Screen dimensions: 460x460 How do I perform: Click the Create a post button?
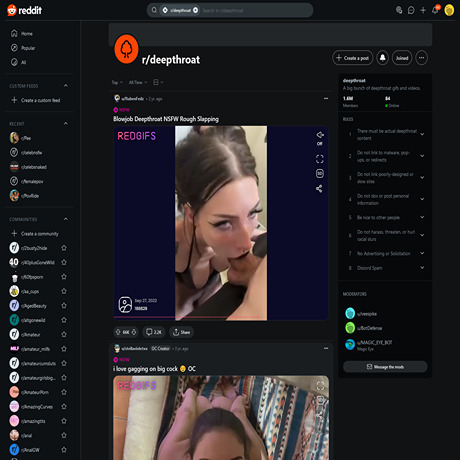352,58
